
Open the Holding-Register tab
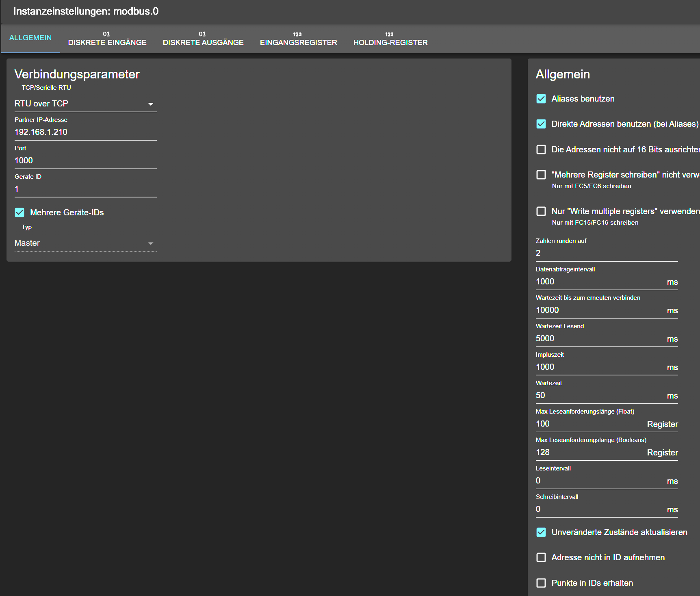coord(390,39)
